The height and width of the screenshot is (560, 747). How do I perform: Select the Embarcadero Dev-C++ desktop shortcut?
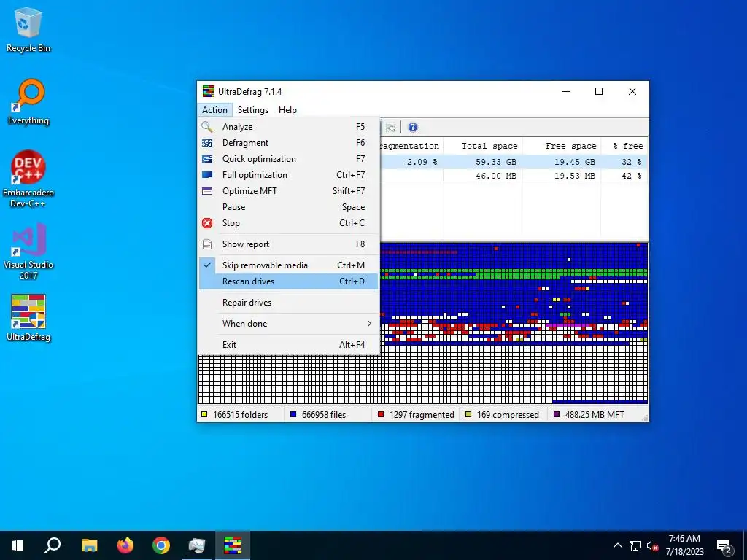(x=28, y=179)
